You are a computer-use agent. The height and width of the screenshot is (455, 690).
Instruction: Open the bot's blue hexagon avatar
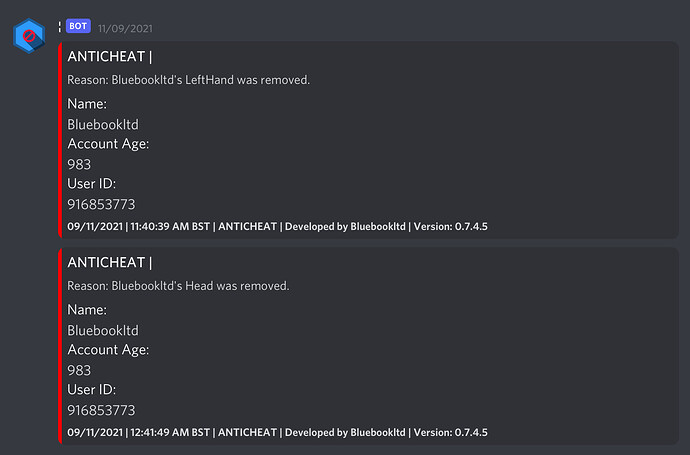click(29, 36)
